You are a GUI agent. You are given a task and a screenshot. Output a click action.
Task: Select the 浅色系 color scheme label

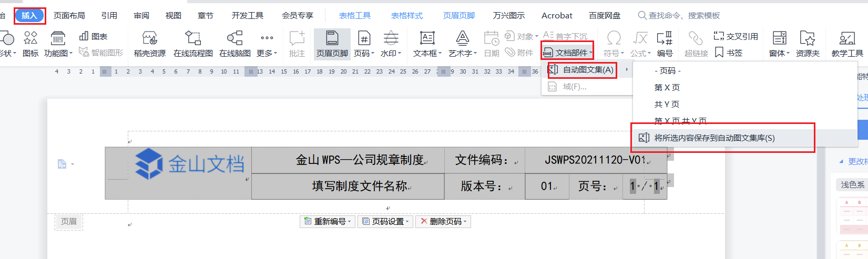coord(852,184)
